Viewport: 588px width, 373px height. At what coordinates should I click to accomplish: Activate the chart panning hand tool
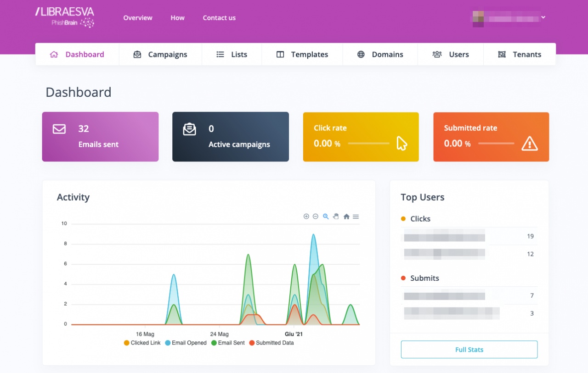336,217
